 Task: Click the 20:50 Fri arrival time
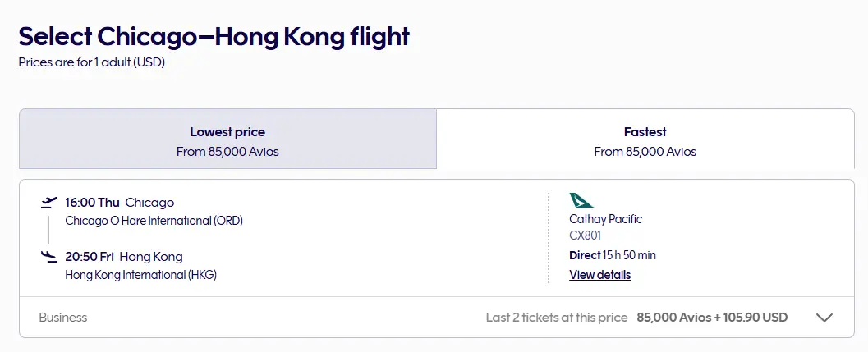coord(90,257)
